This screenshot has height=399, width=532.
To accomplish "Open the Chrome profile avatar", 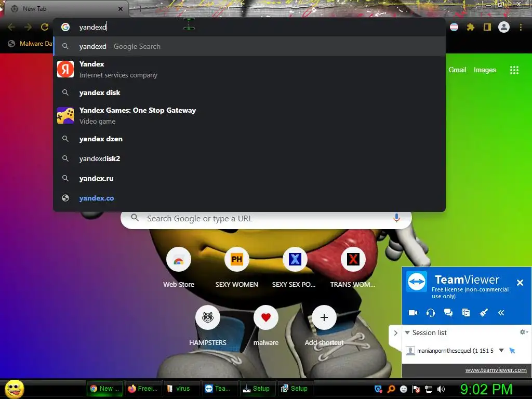I will 504,27.
